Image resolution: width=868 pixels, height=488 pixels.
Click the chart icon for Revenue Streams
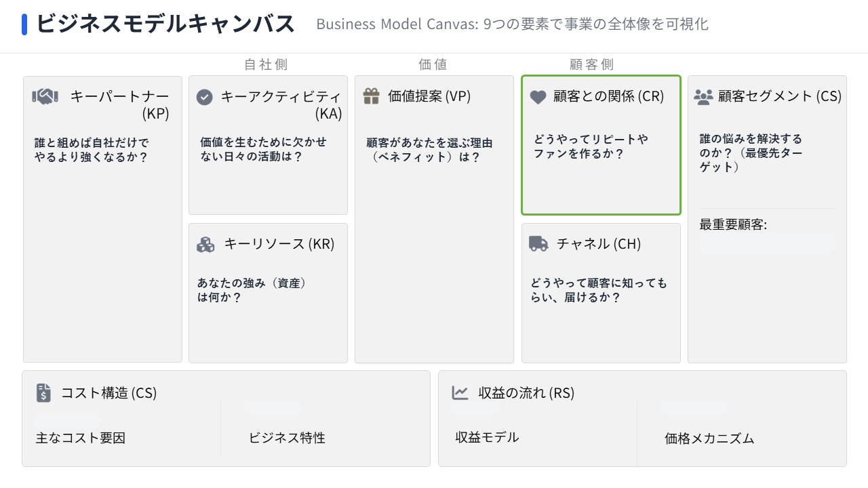(x=460, y=392)
